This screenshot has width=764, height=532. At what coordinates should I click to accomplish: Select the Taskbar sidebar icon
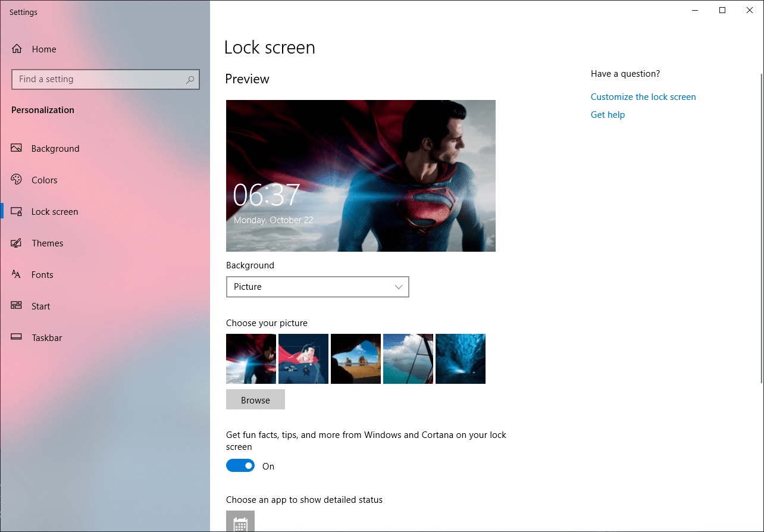click(17, 337)
